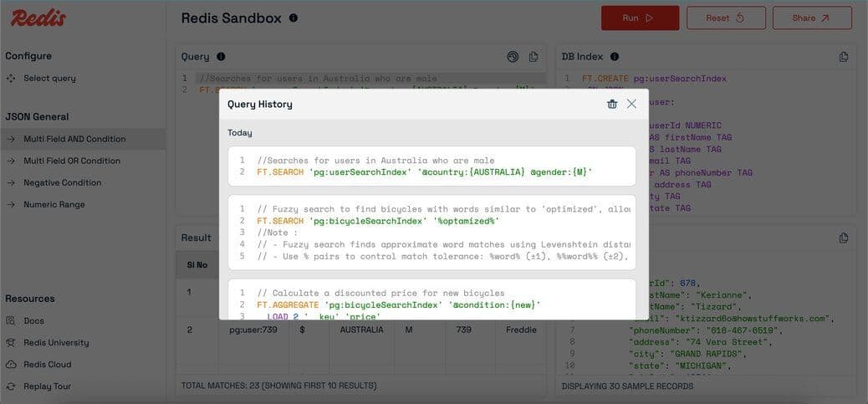Choose the Numeric Range query
The image size is (868, 404).
tap(54, 204)
